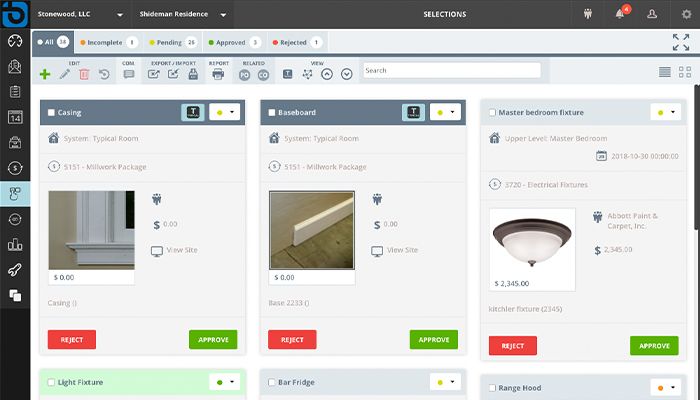Open the comments speech bubble icon
The width and height of the screenshot is (700, 400).
pos(129,74)
